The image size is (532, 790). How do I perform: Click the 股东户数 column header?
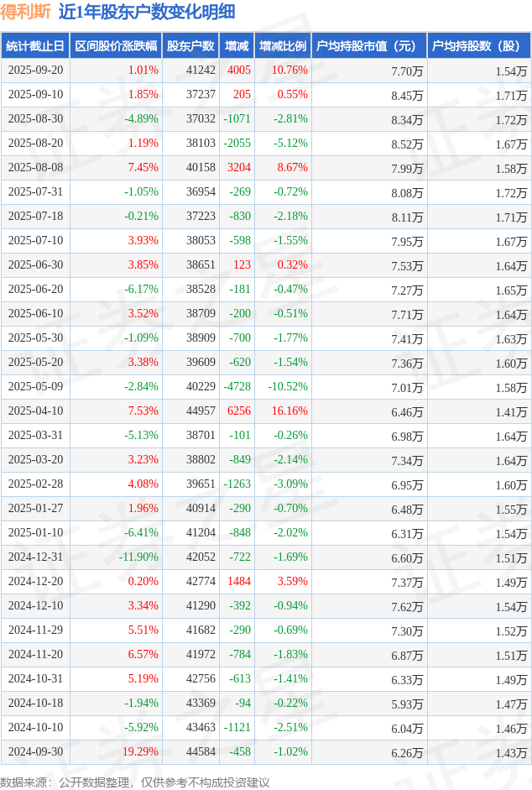click(190, 46)
